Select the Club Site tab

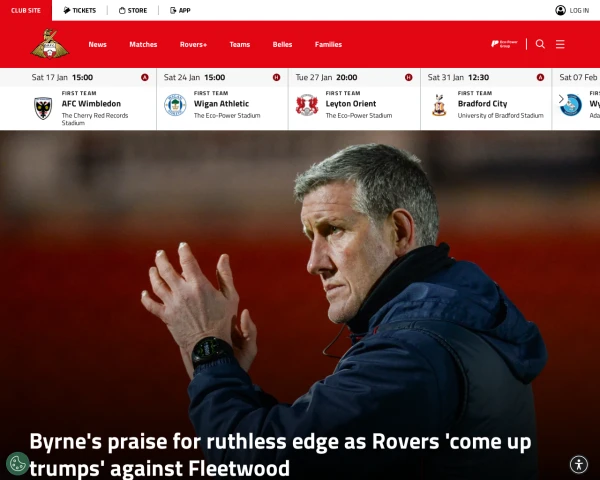(26, 10)
